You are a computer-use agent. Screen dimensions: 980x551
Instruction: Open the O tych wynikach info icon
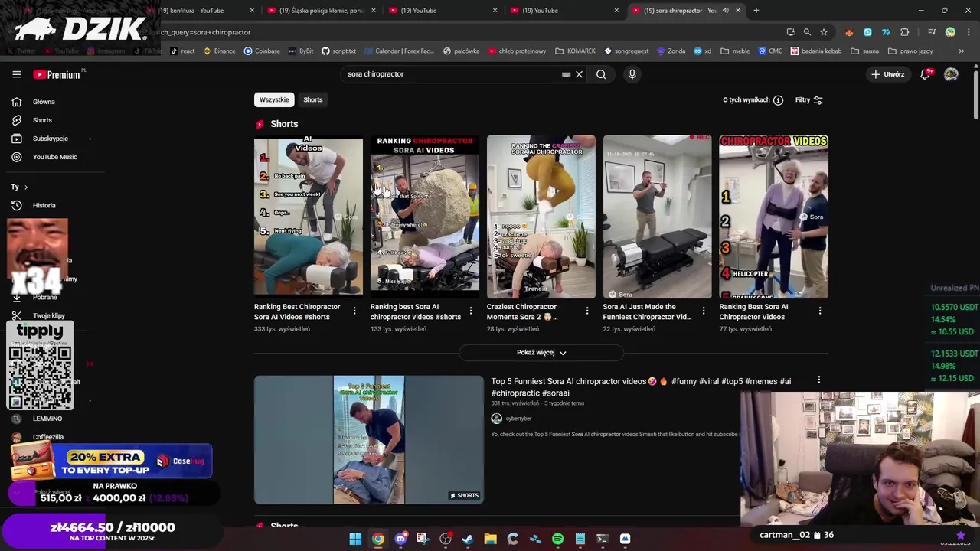[778, 100]
